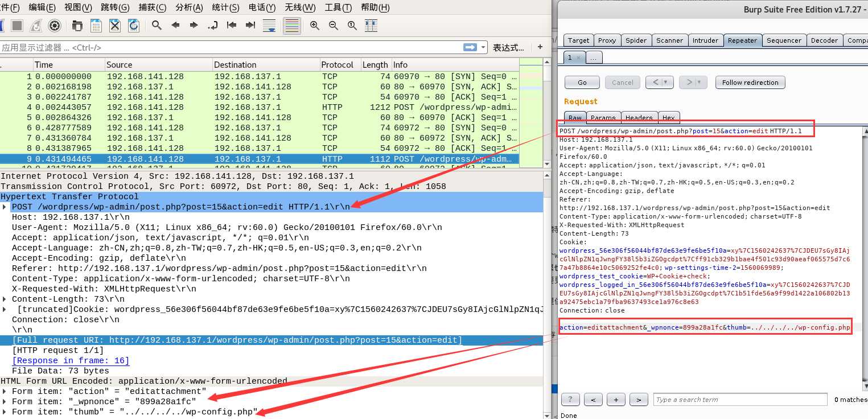Add new Repeater tab with "..."
The width and height of the screenshot is (868, 419).
(593, 57)
